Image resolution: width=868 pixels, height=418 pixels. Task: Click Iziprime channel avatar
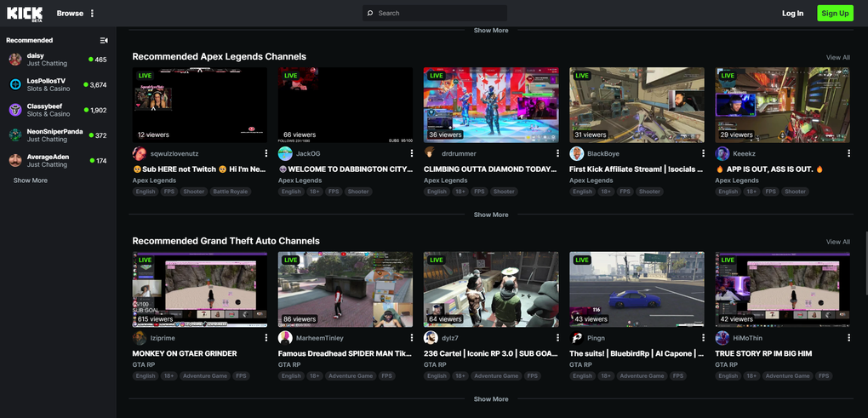(140, 338)
